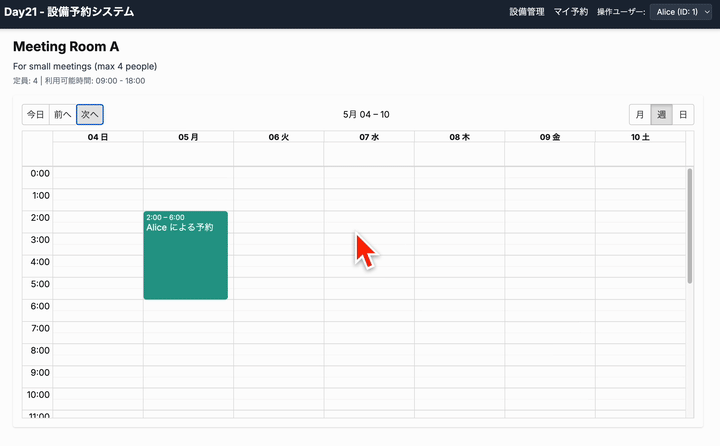Click the 今日 button
720x446 pixels.
point(35,114)
